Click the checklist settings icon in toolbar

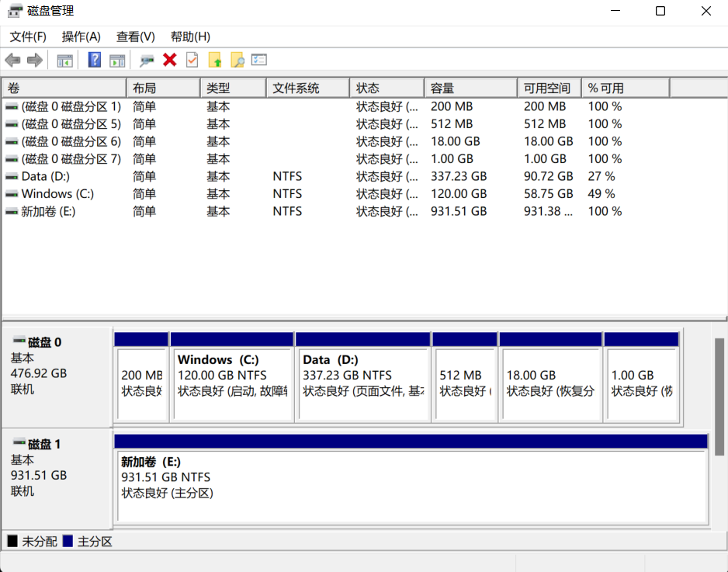259,60
